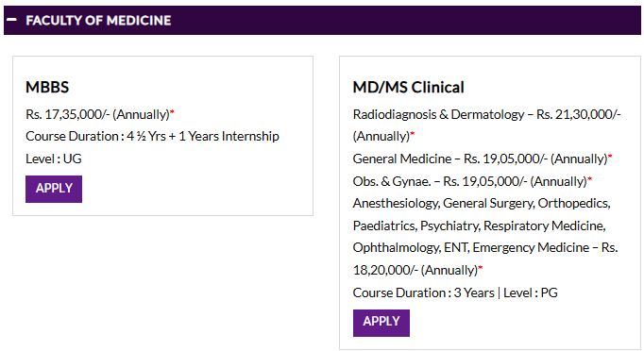This screenshot has width=644, height=351.
Task: Select the MD/MS Clinical heading
Action: [408, 87]
